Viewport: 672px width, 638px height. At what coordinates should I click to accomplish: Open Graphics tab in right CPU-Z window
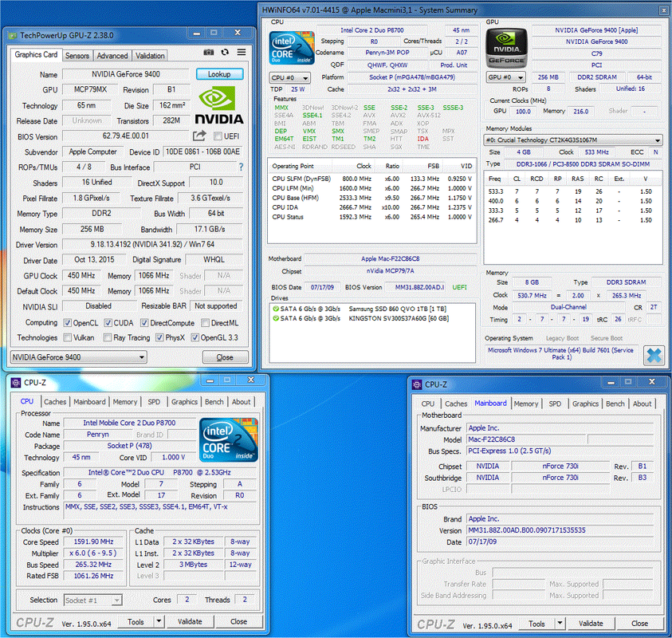coord(585,404)
